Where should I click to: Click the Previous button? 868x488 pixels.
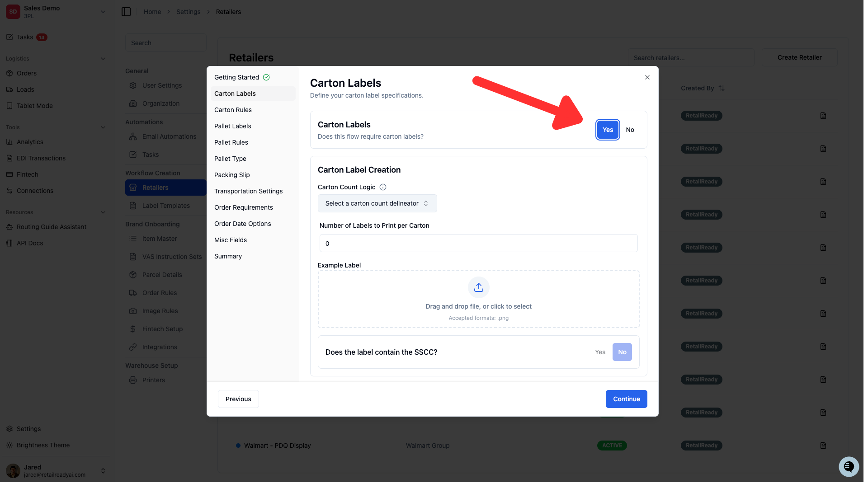point(238,399)
